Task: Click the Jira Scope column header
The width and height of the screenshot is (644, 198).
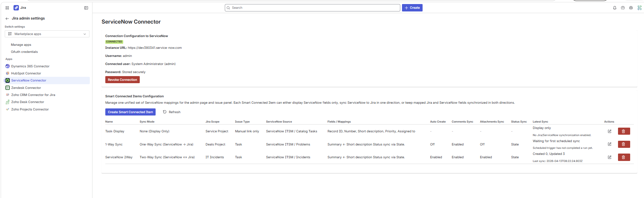Action: click(212, 122)
